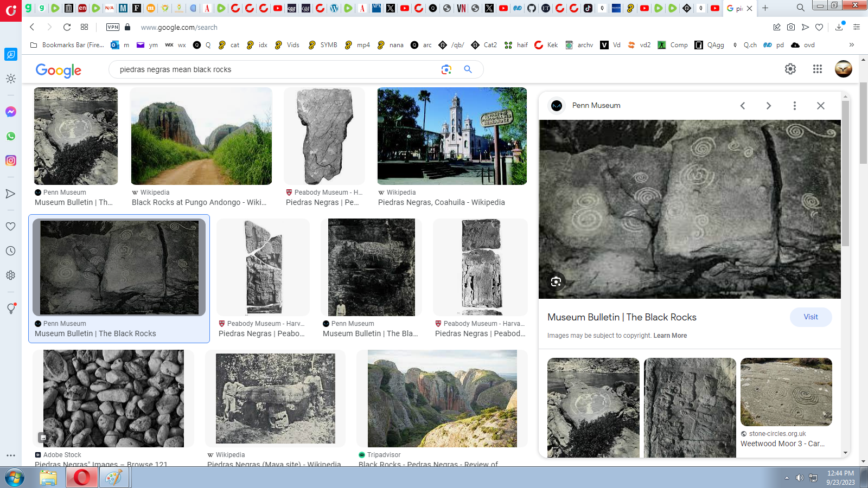The image size is (868, 488).
Task: Click the Google logo
Action: (59, 70)
